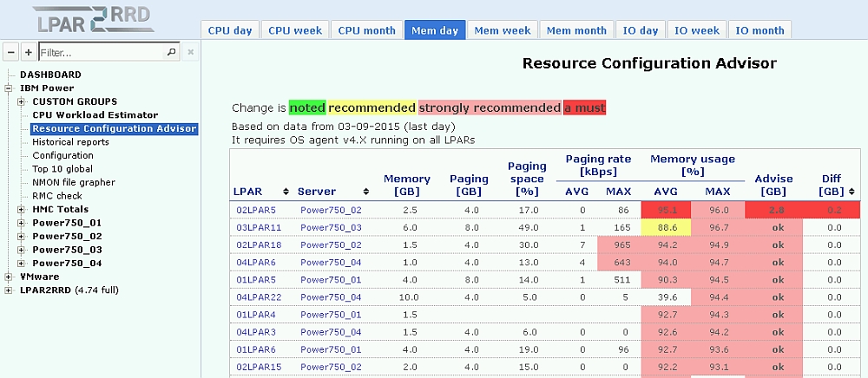Expand the HMC Totals node
Viewport: 868px width, 378px height.
(x=21, y=210)
